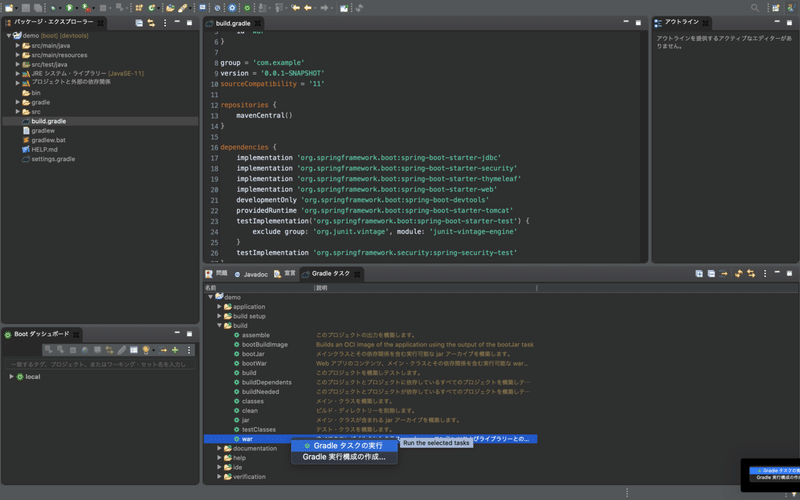The height and width of the screenshot is (500, 800).
Task: Click the Open Perspective icon at top right
Action: pyautogui.click(x=776, y=8)
